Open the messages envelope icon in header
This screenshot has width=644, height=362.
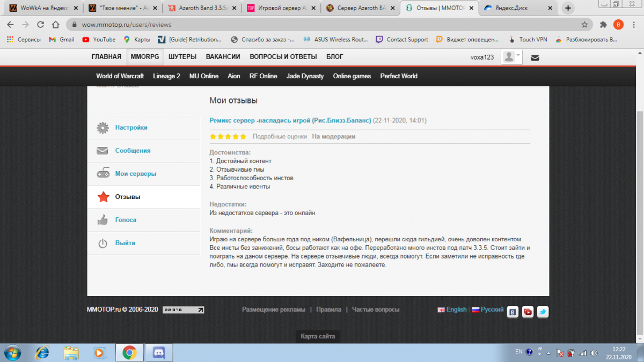point(535,57)
